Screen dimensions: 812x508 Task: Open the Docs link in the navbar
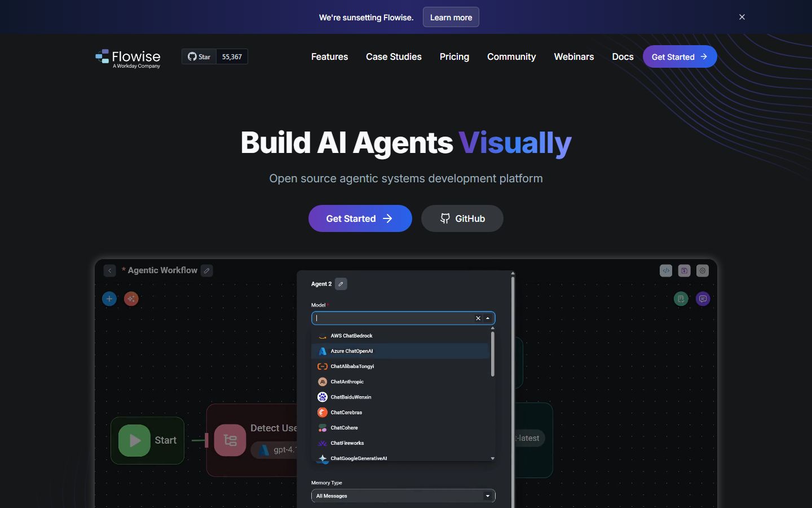pyautogui.click(x=623, y=56)
